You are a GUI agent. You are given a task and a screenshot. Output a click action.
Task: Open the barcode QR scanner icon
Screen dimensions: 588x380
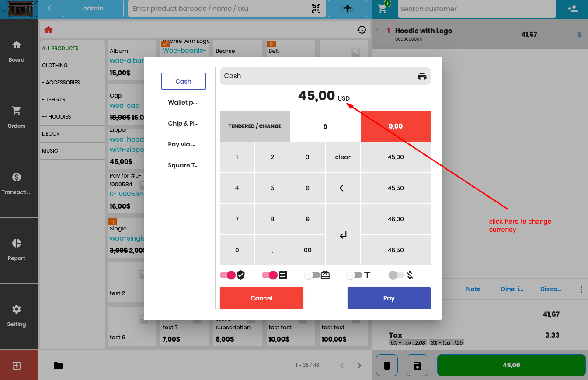point(316,8)
